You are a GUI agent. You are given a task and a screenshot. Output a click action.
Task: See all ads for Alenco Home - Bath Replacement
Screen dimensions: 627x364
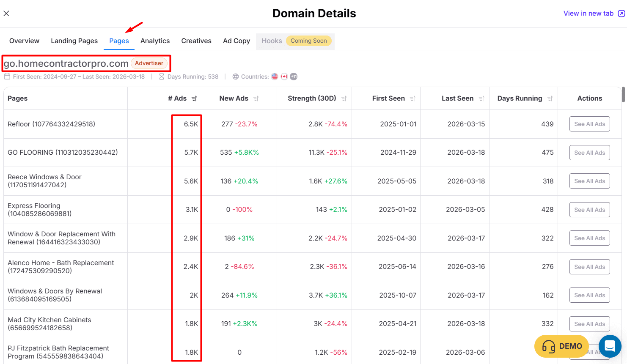coord(589,267)
